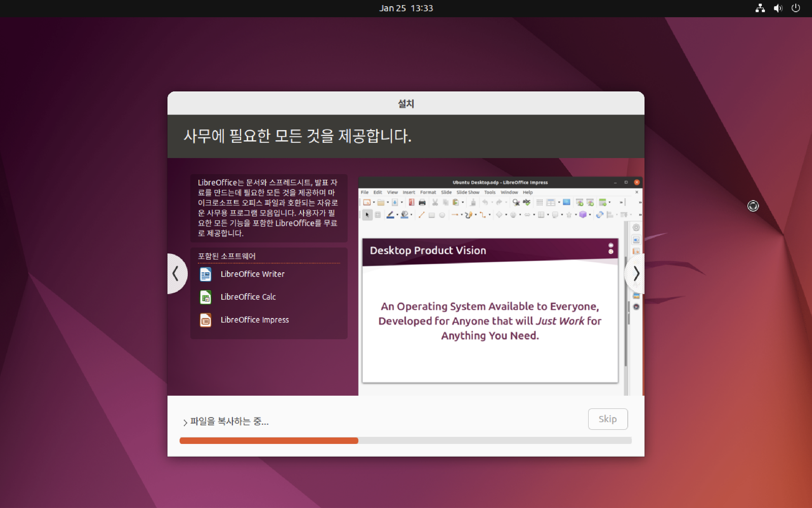Open View menu in Impress preview
The width and height of the screenshot is (812, 508).
[x=392, y=192]
